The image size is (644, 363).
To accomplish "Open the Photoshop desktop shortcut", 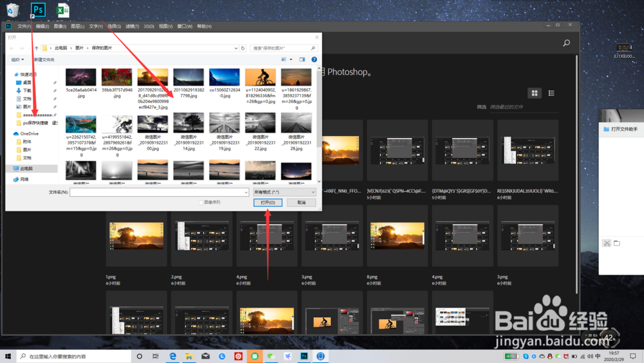I will tap(38, 10).
